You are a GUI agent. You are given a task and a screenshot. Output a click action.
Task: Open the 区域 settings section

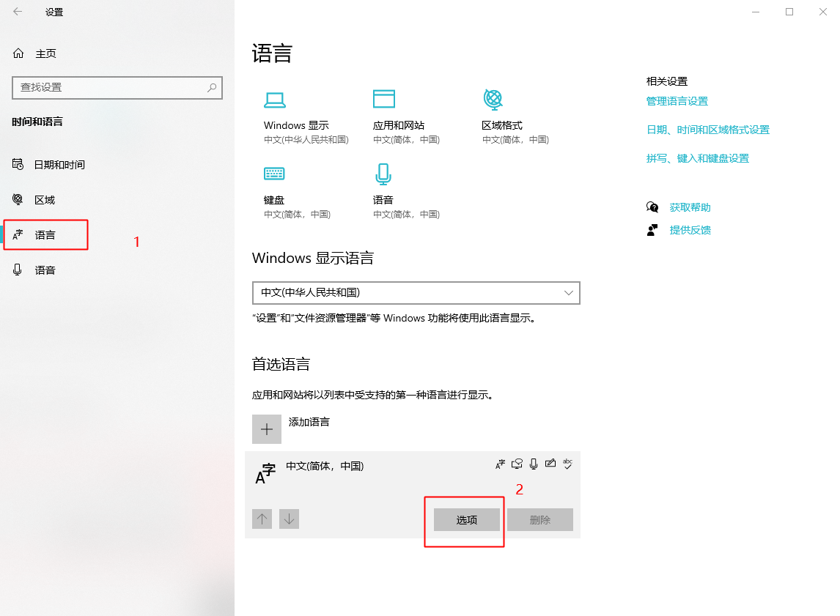coord(46,199)
